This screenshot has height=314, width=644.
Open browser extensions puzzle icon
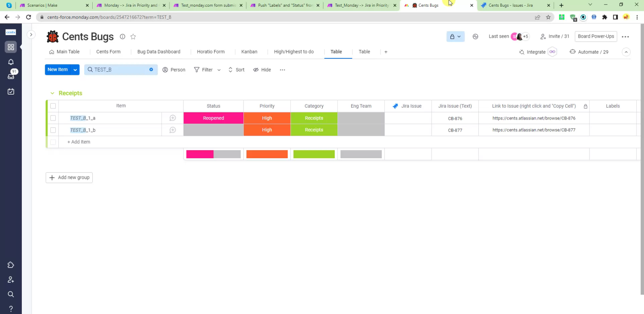tap(605, 17)
